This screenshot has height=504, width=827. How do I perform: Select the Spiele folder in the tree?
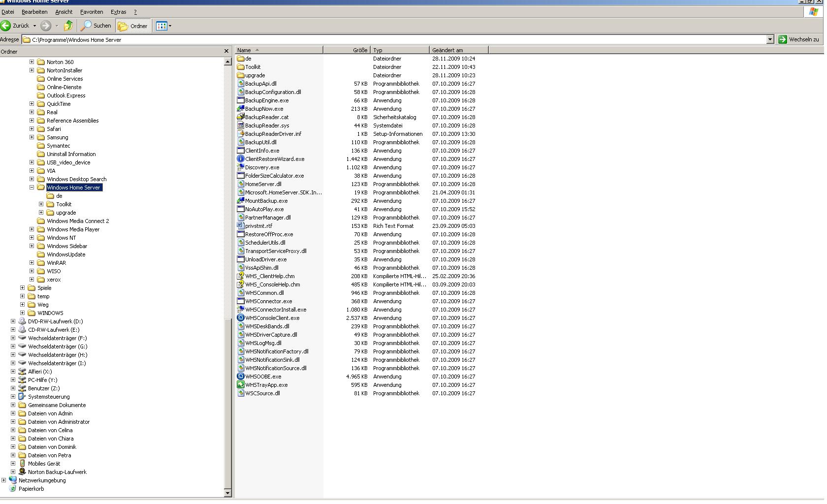44,288
